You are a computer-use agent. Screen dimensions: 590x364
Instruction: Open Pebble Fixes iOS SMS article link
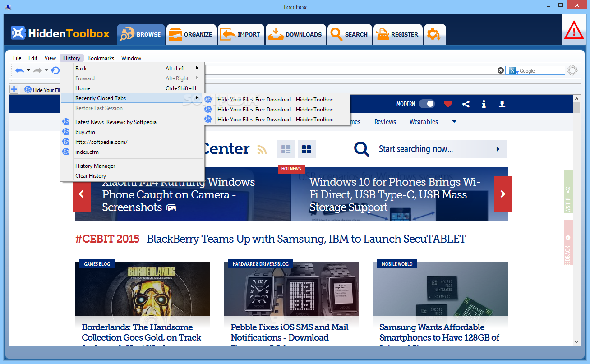point(290,333)
